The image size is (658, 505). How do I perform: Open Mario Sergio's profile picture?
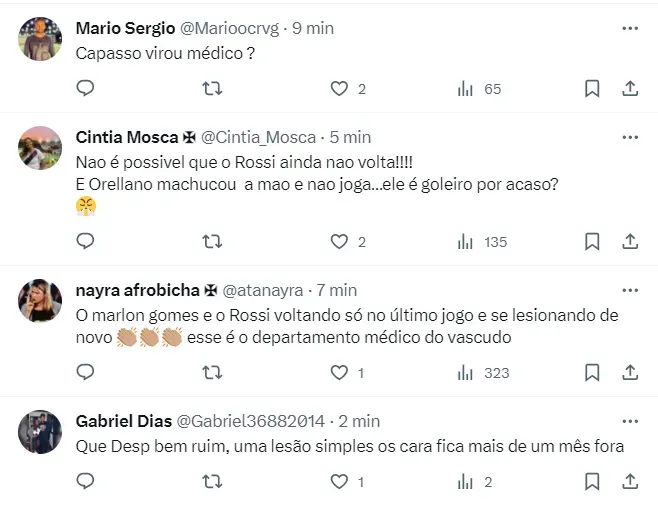coord(41,39)
